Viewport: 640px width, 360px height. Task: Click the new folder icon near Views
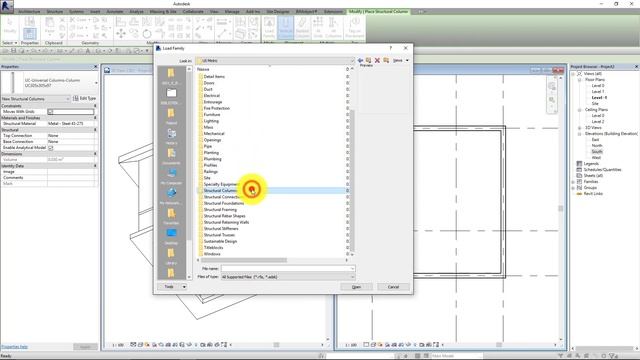pyautogui.click(x=386, y=60)
